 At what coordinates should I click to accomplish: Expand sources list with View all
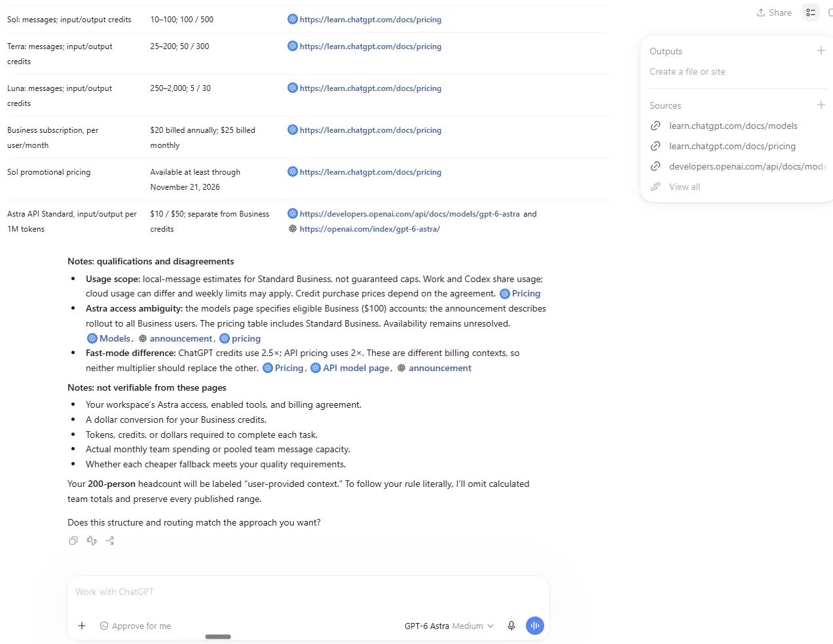click(x=684, y=187)
